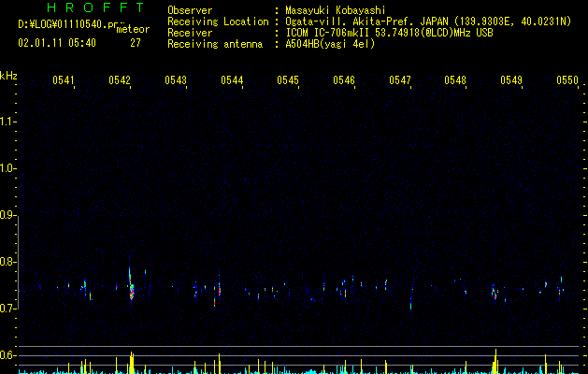Click the 0.7 kHz axis label
588x374 pixels.
[x=8, y=309]
